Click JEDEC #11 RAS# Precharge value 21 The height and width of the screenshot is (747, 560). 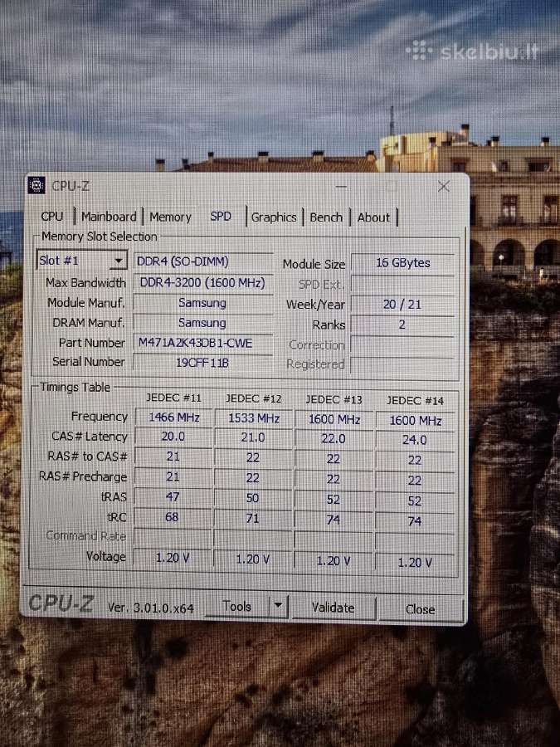[x=173, y=477]
